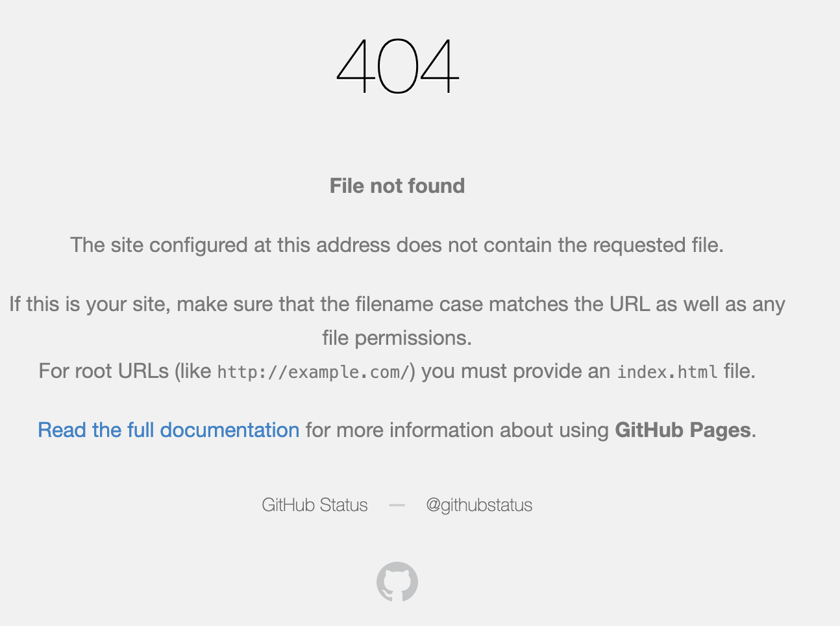Click the "For root URLs" text
Image resolution: width=840 pixels, height=626 pixels.
coord(104,371)
